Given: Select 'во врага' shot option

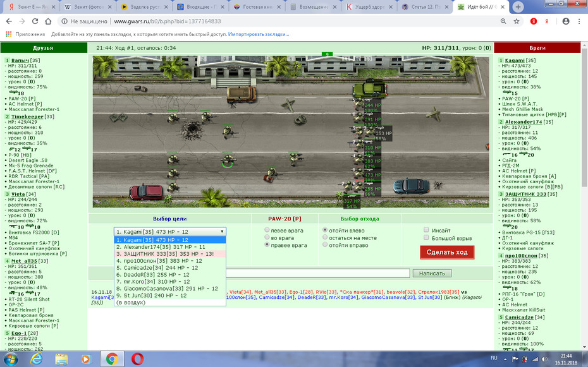Looking at the screenshot, I should 267,238.
